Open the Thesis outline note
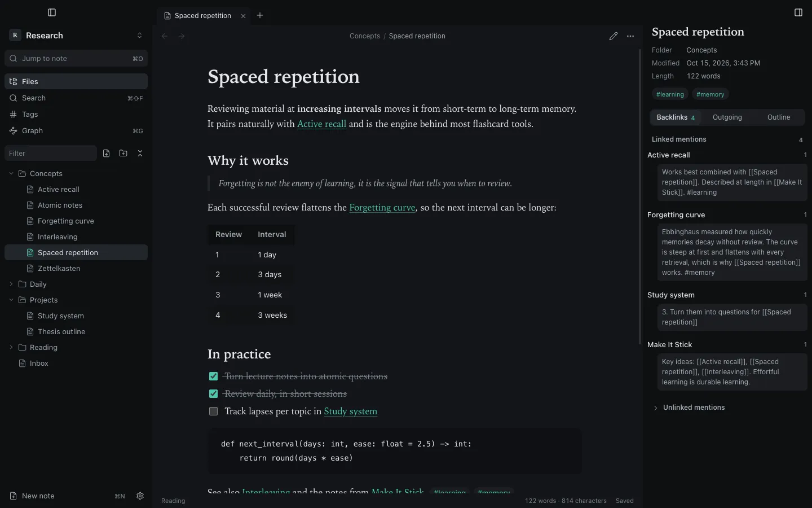Image resolution: width=812 pixels, height=508 pixels. (x=76, y=331)
